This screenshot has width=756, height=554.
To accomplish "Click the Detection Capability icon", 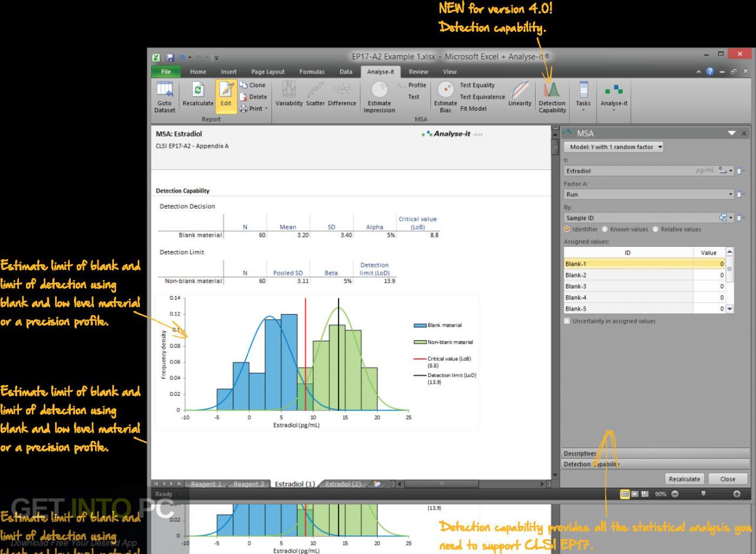I will point(552,97).
